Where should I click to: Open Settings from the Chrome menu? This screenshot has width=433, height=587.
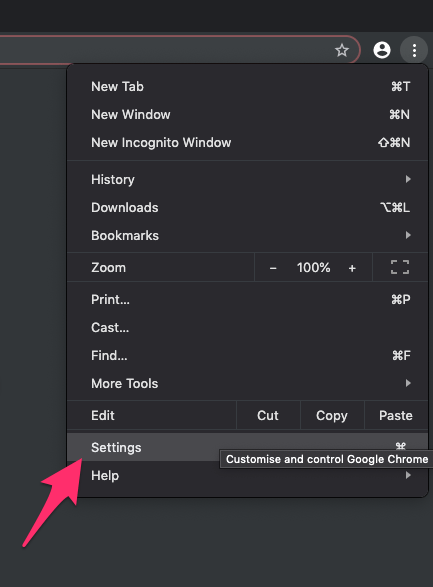click(x=247, y=447)
